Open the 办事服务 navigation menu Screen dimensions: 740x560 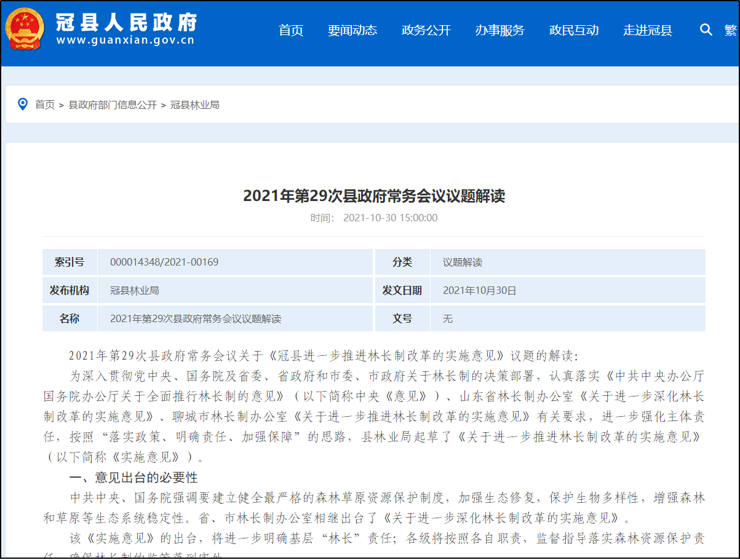coord(500,30)
